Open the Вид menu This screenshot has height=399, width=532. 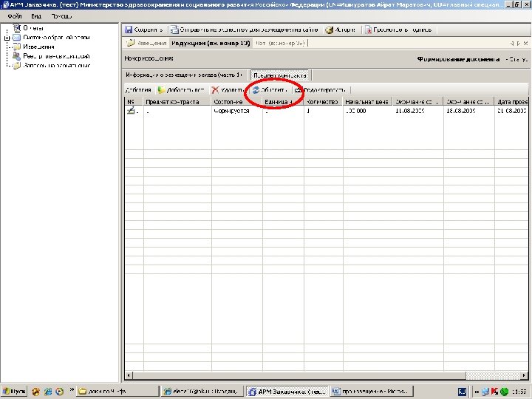36,16
